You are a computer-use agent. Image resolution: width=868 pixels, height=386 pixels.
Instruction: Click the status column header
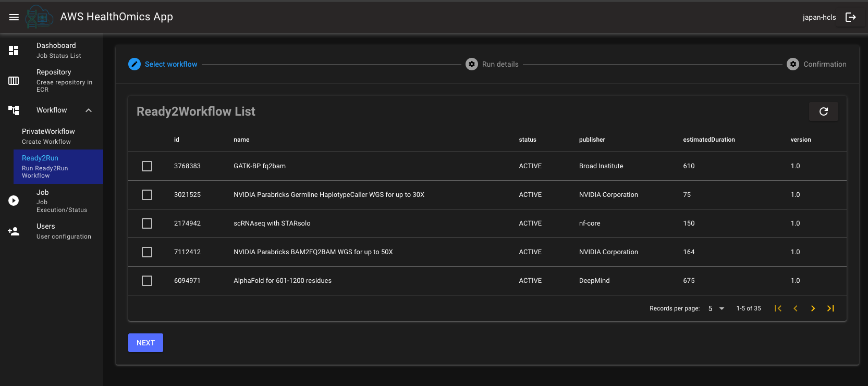pos(528,140)
